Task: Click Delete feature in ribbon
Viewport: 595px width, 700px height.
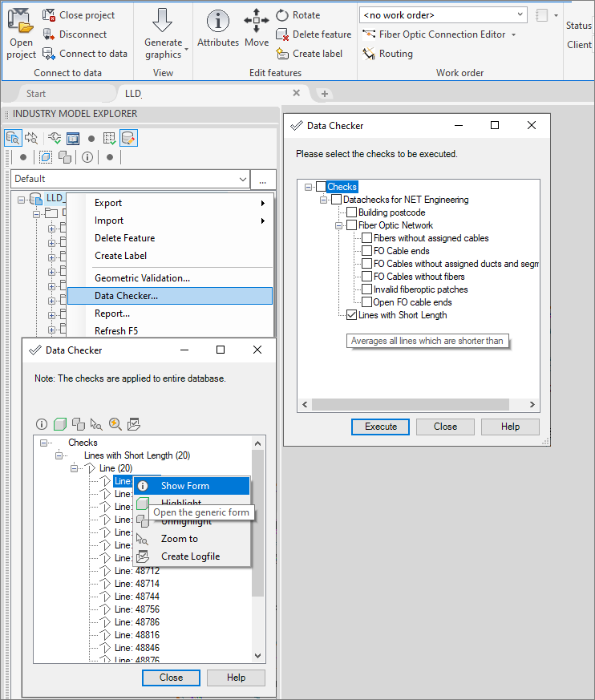Action: [x=314, y=34]
